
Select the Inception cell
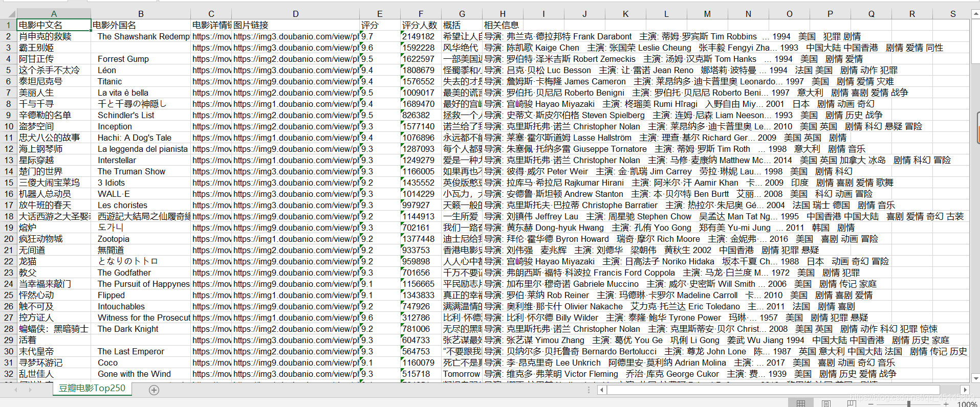click(141, 126)
